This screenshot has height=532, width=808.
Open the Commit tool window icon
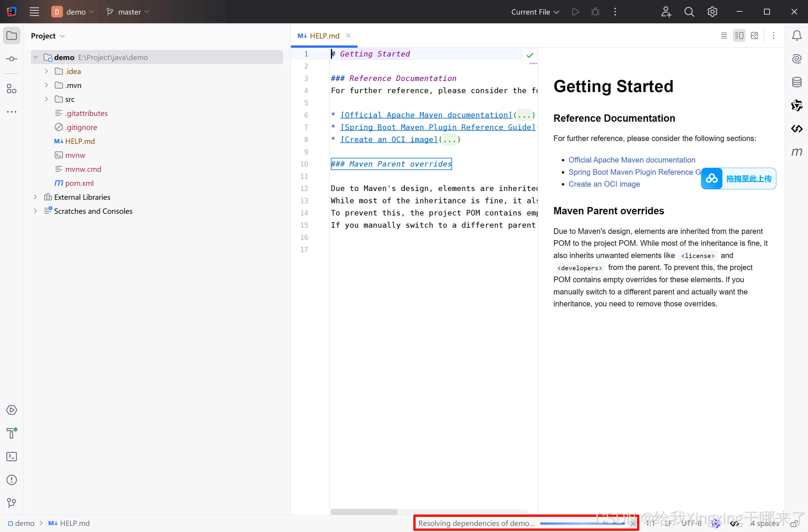pos(12,59)
